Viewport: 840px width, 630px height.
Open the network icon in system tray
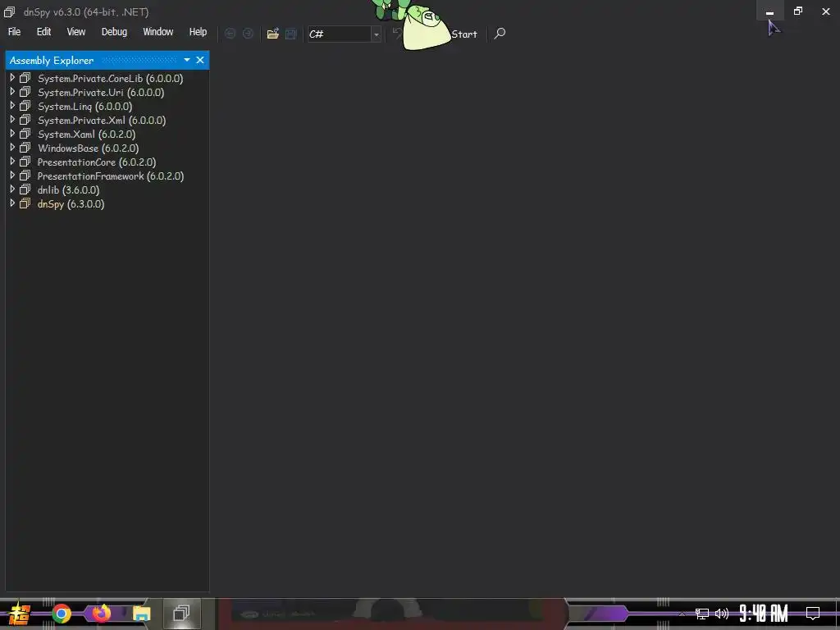(702, 614)
